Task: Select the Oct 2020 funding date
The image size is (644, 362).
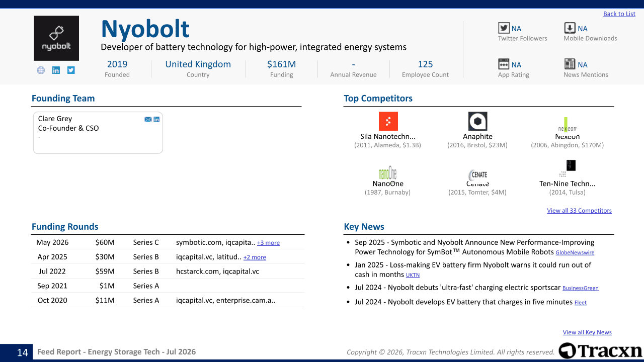Action: (52, 301)
